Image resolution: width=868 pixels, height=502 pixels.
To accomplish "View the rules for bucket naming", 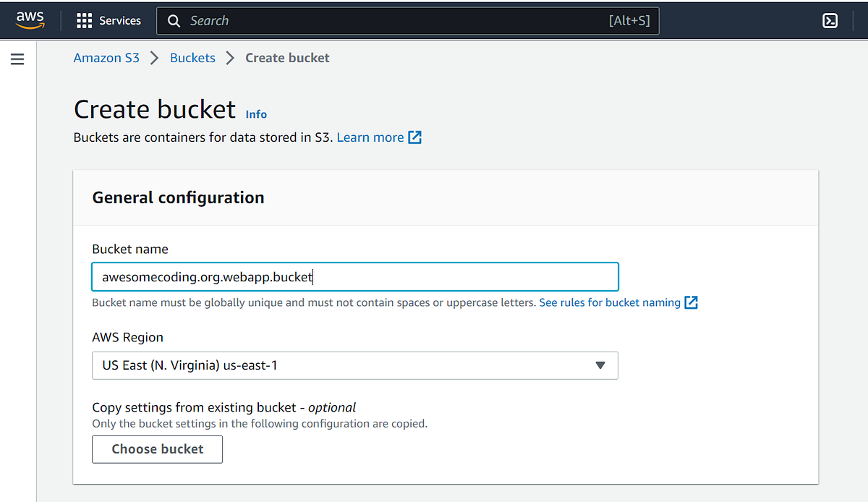I will [608, 302].
